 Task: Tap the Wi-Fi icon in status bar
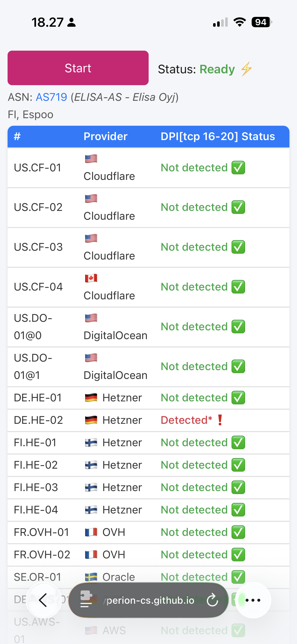[240, 22]
